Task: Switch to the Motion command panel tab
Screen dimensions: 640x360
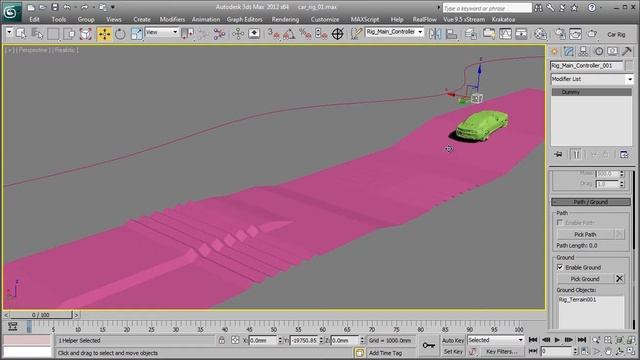Action: [x=598, y=51]
